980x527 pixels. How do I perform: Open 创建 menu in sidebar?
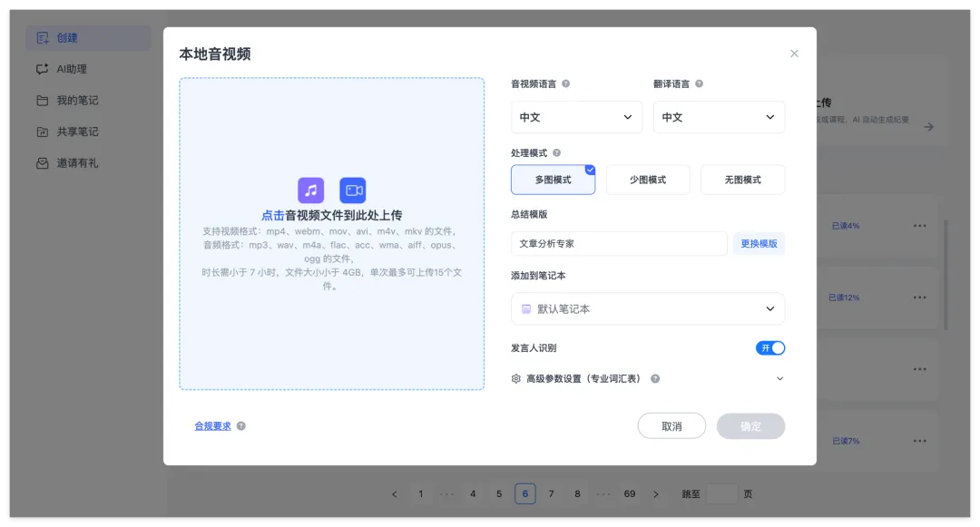click(88, 38)
